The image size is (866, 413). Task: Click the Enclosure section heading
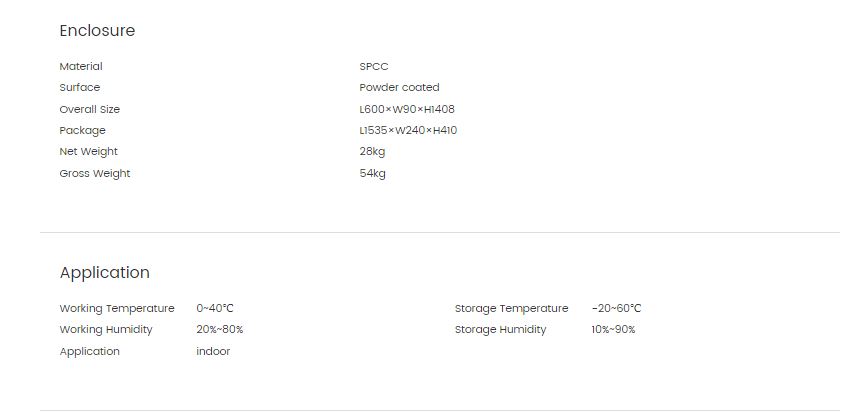click(x=97, y=30)
